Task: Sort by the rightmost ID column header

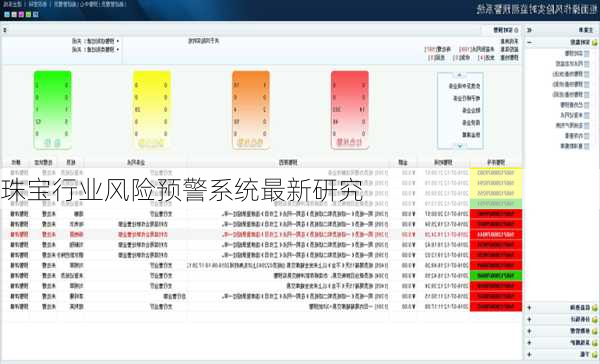Action: tap(496, 163)
